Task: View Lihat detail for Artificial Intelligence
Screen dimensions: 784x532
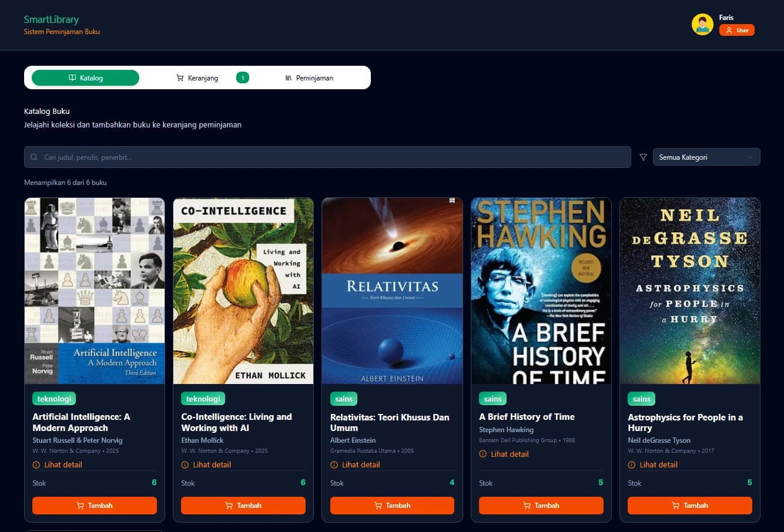Action: (58, 464)
